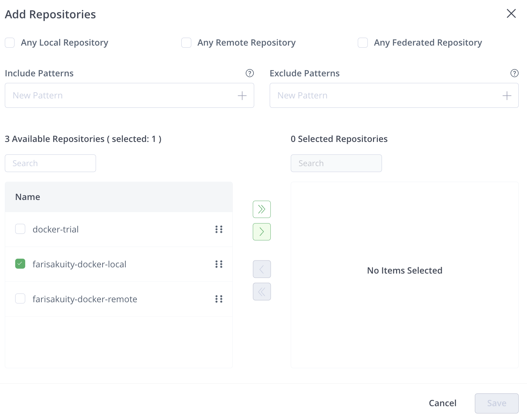
Task: Enable the Any Local Repository checkbox
Action: point(10,42)
